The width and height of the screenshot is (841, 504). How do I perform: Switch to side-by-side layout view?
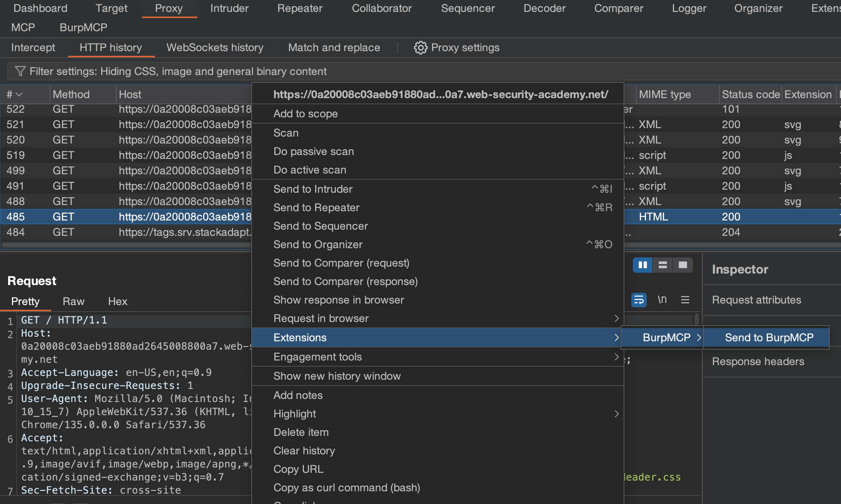coord(642,265)
